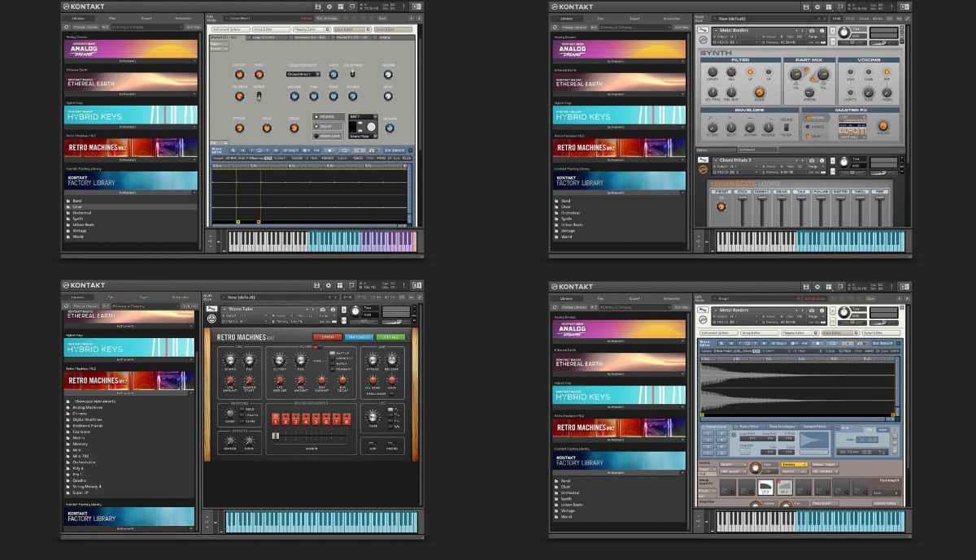Click the Warm Tube instrument logo icon
Screen dimensions: 976x560
click(211, 318)
